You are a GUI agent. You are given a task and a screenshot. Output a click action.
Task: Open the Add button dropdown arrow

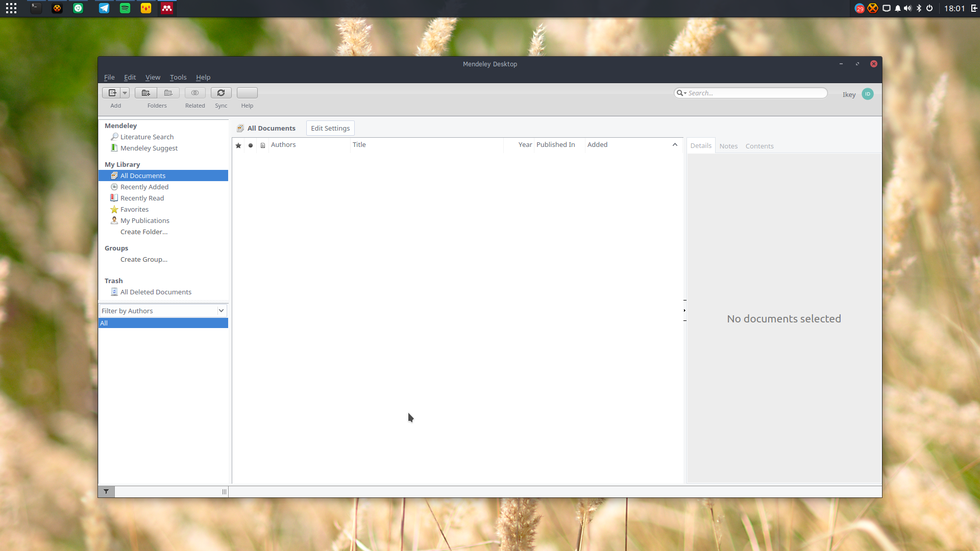click(x=125, y=93)
